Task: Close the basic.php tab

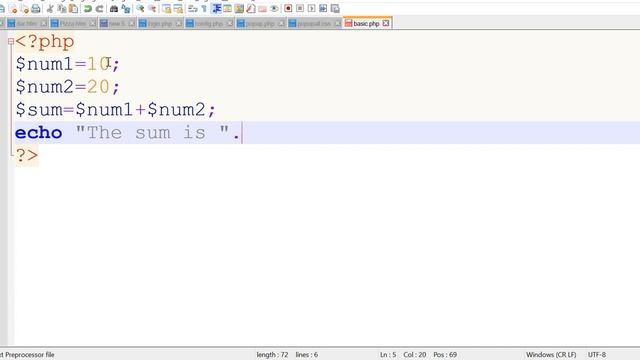Action: point(386,23)
